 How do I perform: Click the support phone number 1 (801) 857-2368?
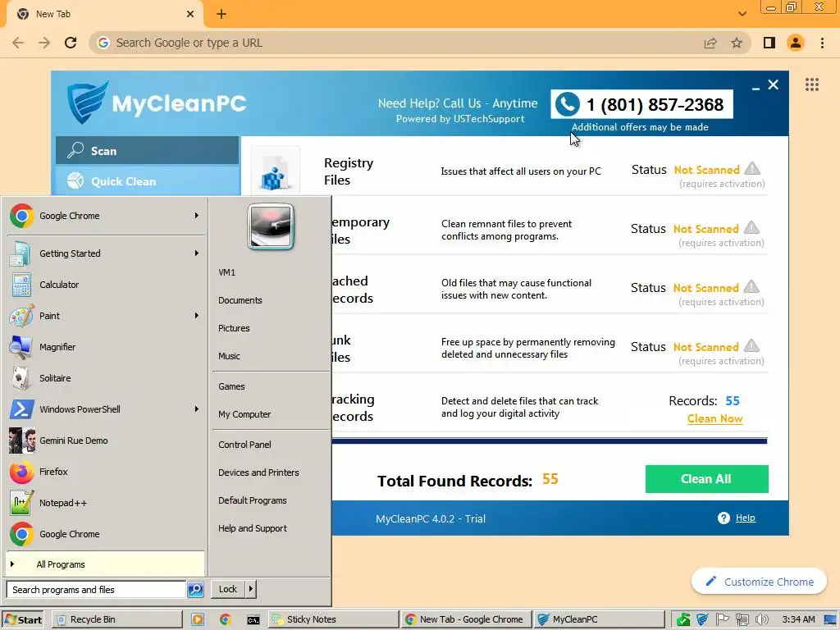[655, 104]
